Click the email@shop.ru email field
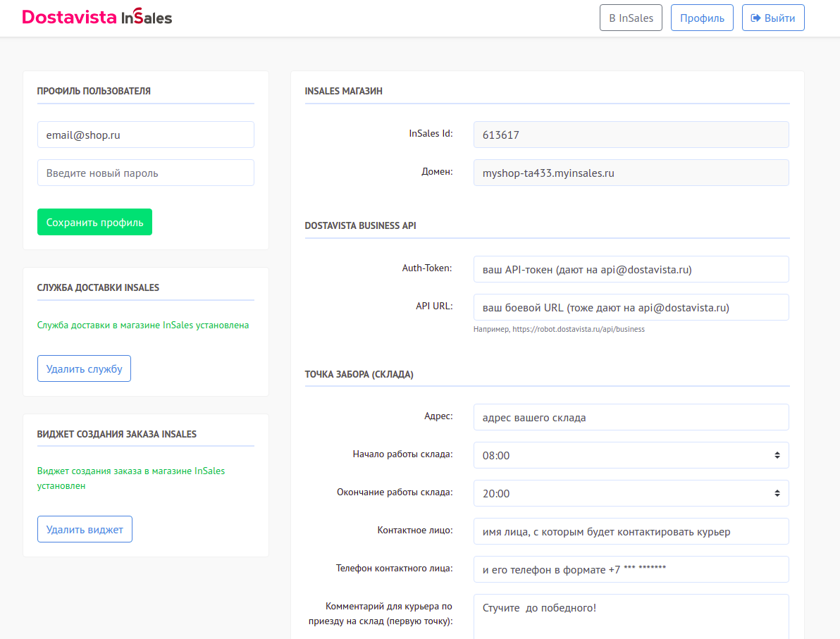Viewport: 840px width, 639px height. tap(146, 135)
